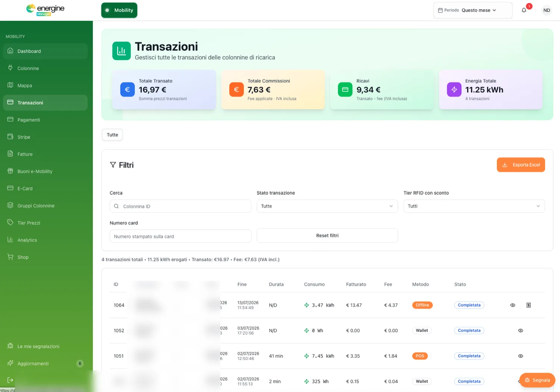Click the Esporta Excel button
The height and width of the screenshot is (392, 560).
pos(521,165)
